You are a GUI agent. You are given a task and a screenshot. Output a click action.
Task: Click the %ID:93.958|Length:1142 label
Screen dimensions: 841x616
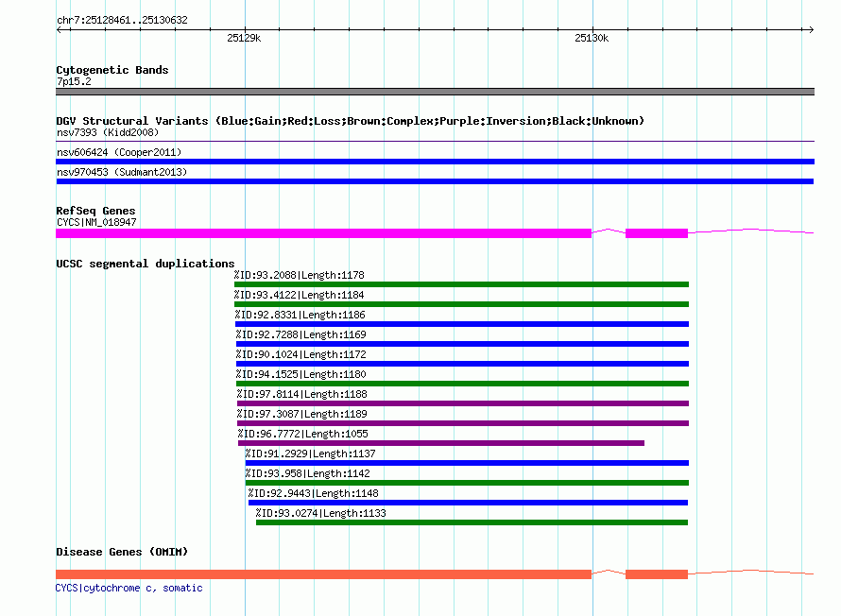308,473
